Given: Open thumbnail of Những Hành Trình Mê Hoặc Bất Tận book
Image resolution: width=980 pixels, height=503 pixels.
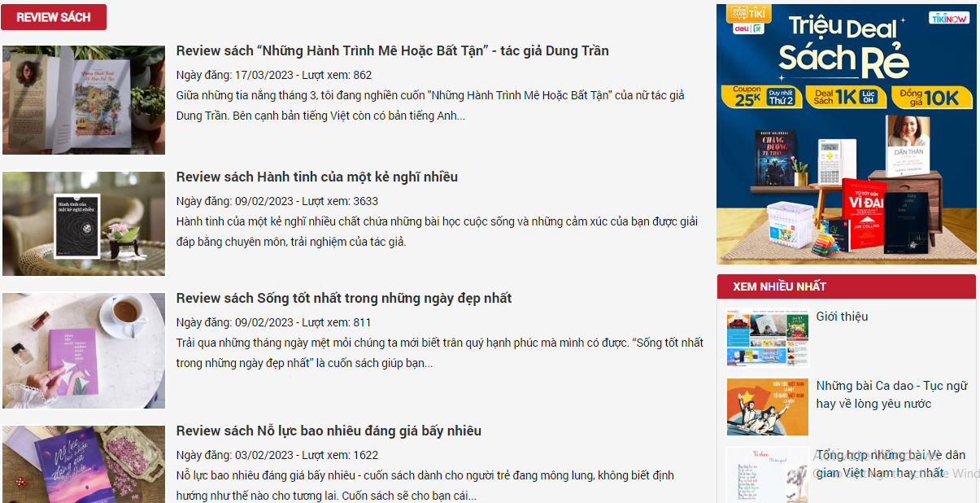Looking at the screenshot, I should [84, 100].
